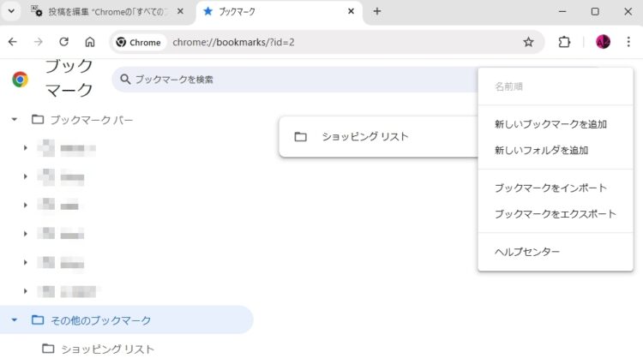Collapse the ブックマーク バー folder
Screen dimensions: 643x364
[15, 119]
